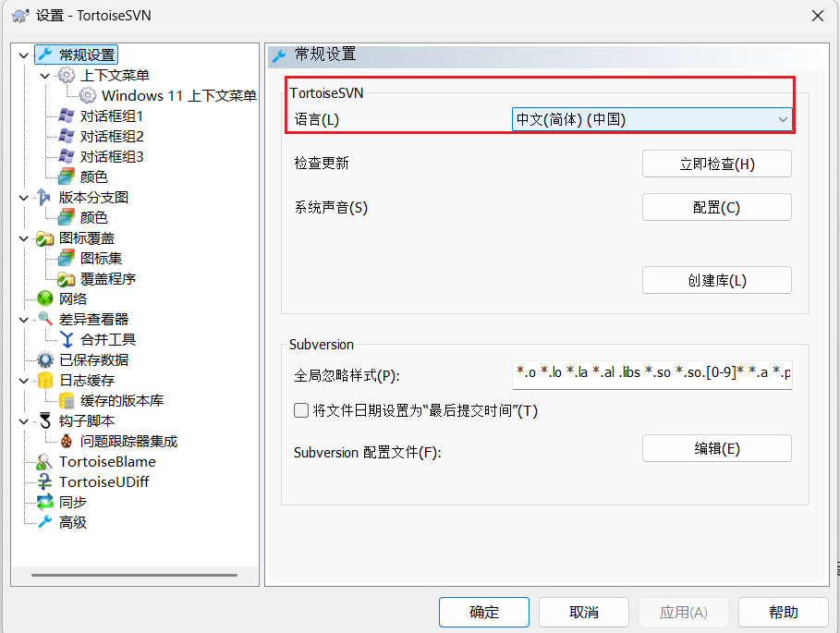Click the 图标覆盖 folder icon
The width and height of the screenshot is (840, 633).
[x=45, y=238]
